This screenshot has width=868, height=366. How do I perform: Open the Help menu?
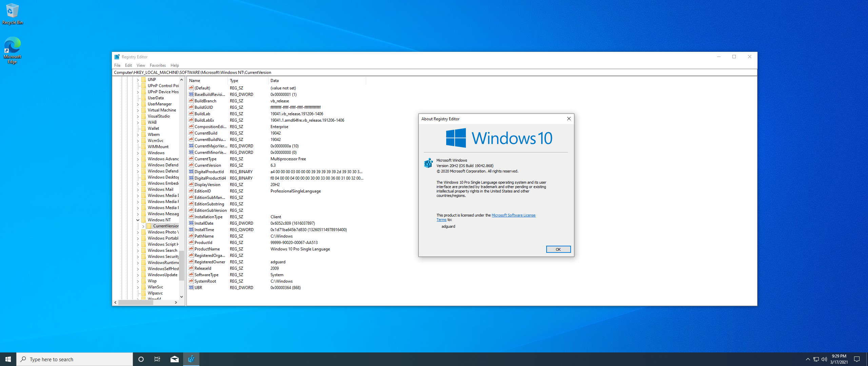point(175,65)
